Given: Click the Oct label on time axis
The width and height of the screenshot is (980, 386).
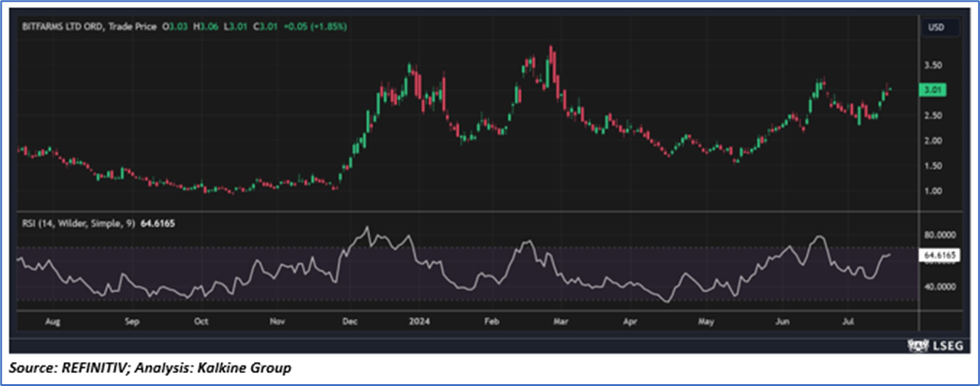Looking at the screenshot, I should 200,322.
